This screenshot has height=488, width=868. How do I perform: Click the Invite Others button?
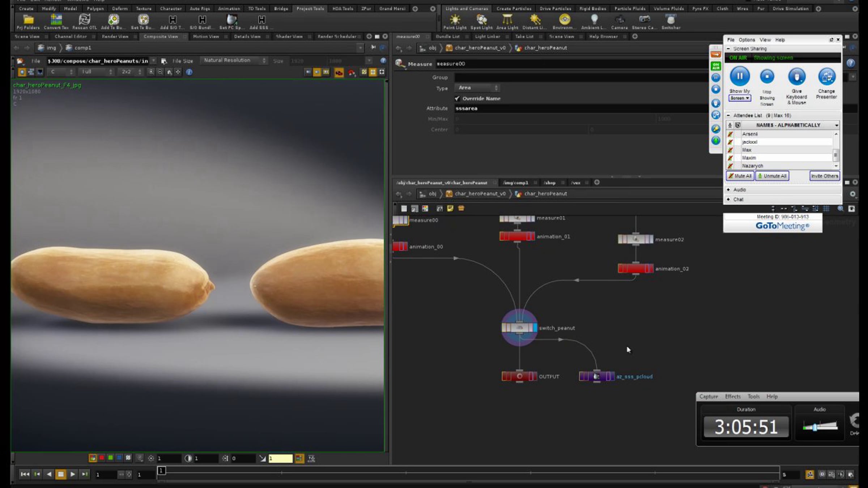(824, 176)
